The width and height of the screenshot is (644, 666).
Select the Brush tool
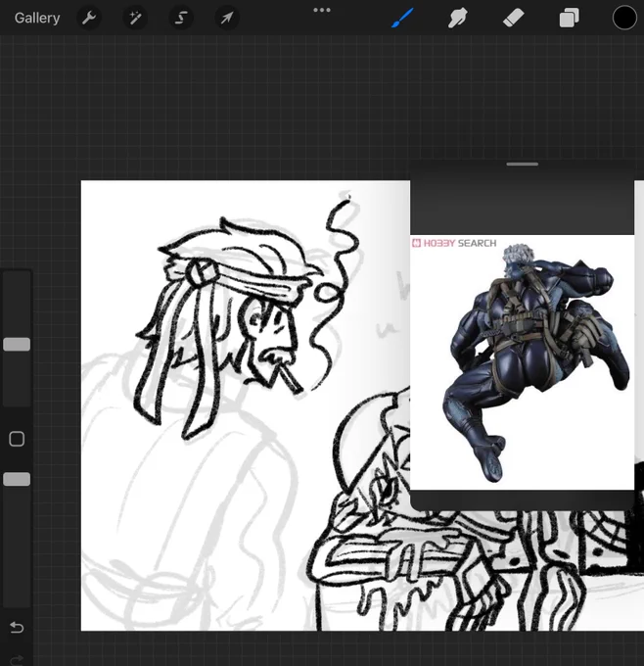pos(402,18)
